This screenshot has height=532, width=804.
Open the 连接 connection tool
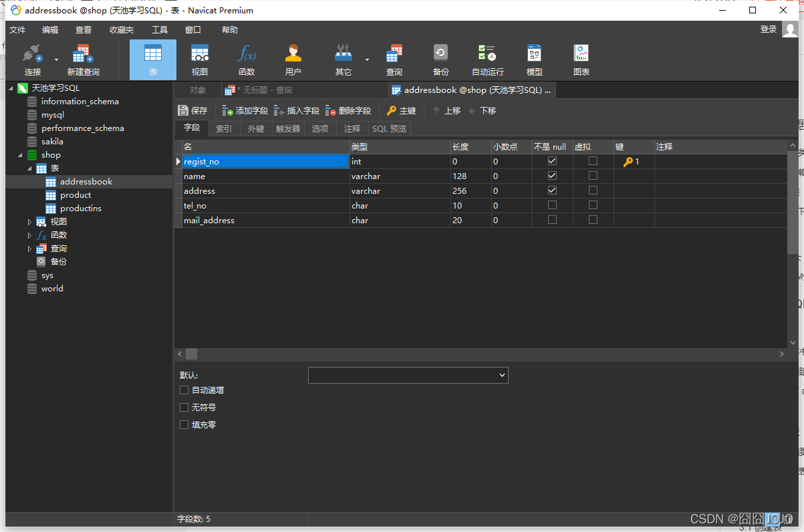pos(32,60)
